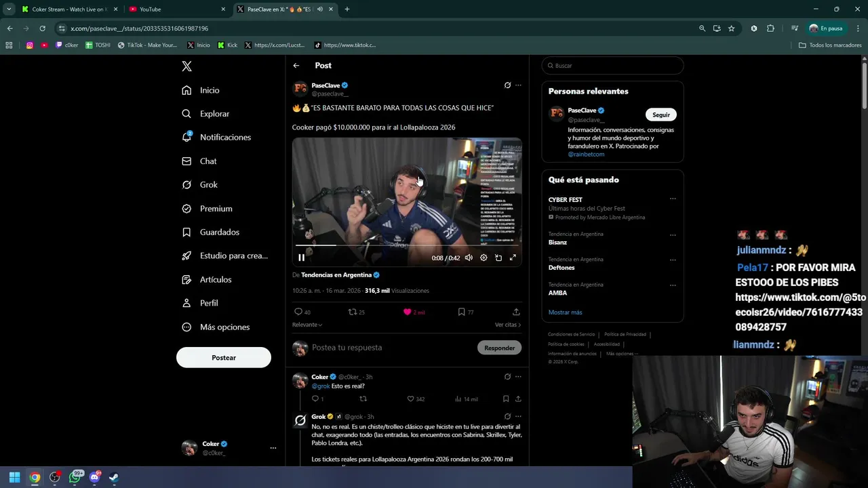Open the @rainbetcom link
Image resolution: width=868 pixels, height=488 pixels.
[x=586, y=155]
